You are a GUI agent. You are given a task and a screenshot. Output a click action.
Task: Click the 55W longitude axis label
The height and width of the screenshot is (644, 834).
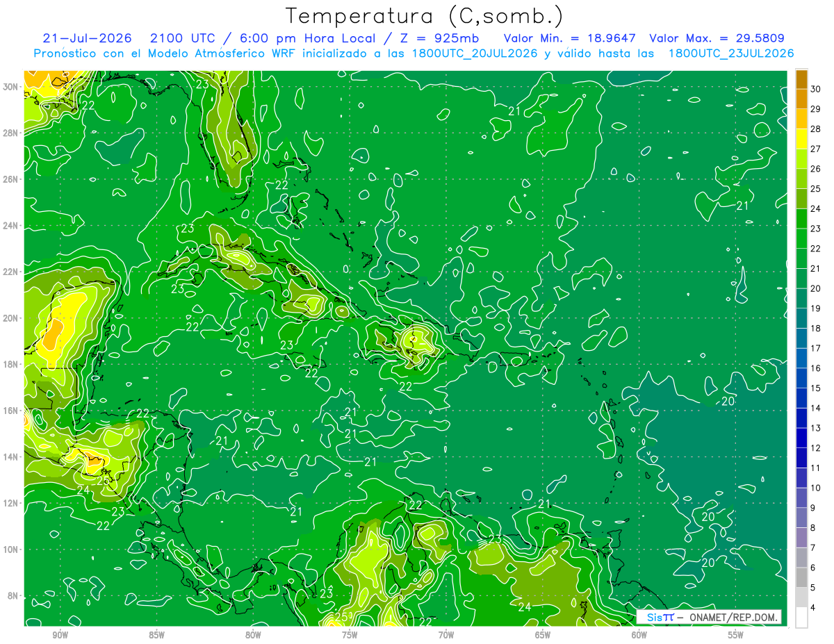(736, 635)
